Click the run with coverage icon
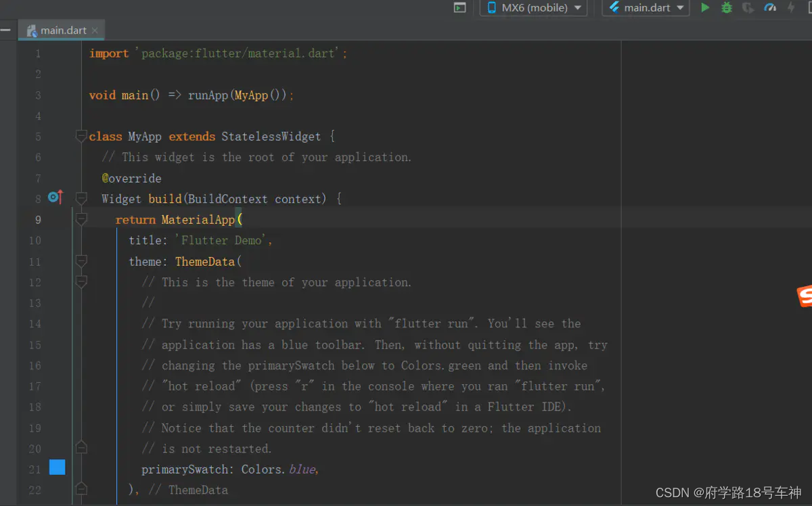The width and height of the screenshot is (812, 506). (x=748, y=7)
